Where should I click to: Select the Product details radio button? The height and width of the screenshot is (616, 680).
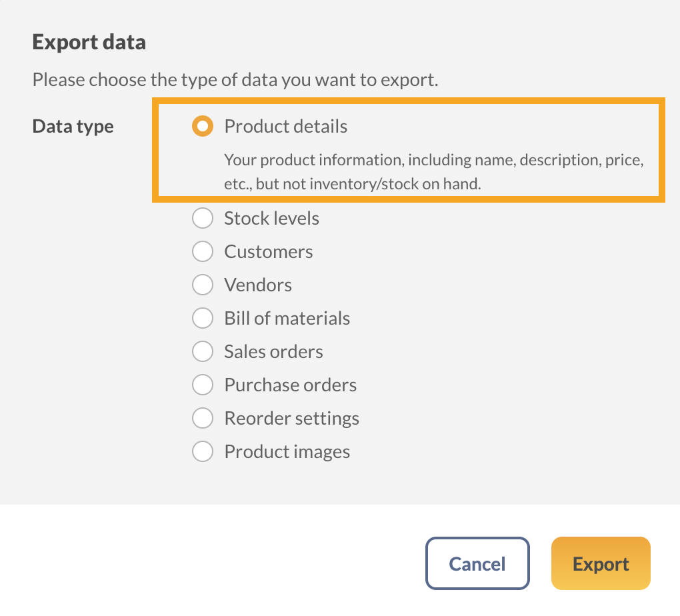(x=202, y=126)
